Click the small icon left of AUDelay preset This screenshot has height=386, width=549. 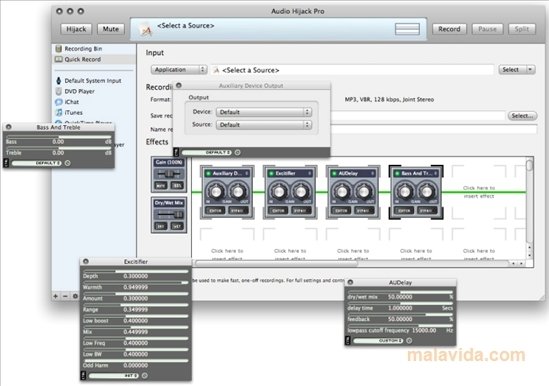(x=348, y=340)
